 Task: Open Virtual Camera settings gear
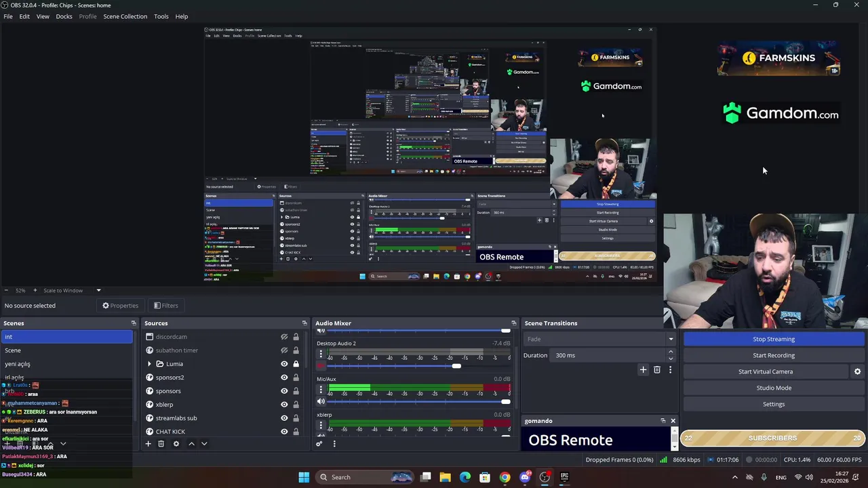point(857,371)
